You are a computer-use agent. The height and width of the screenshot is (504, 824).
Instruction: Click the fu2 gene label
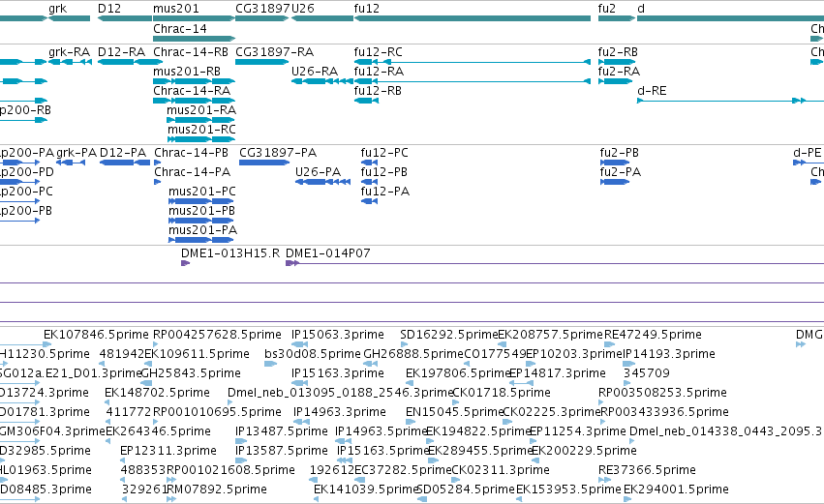click(x=606, y=9)
